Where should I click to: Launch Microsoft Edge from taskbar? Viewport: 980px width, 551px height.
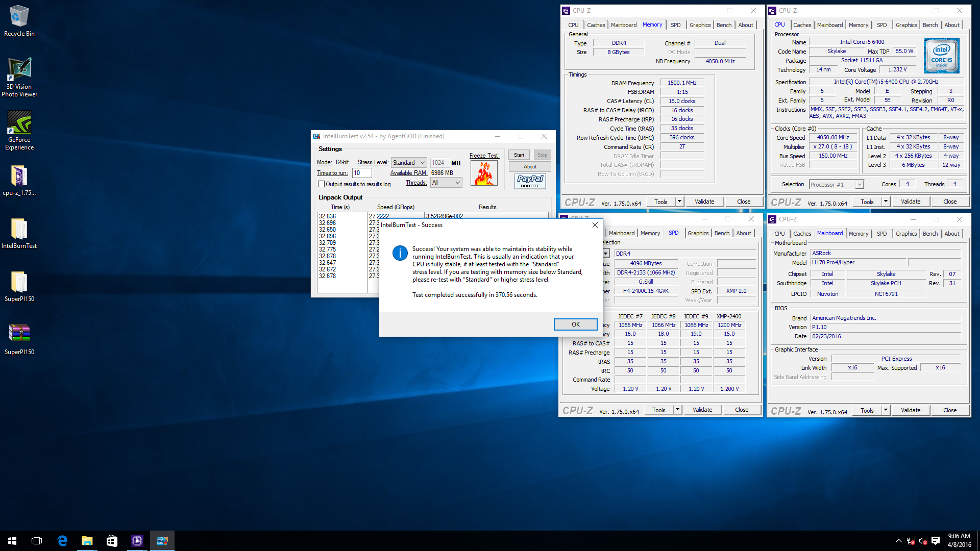click(x=62, y=541)
